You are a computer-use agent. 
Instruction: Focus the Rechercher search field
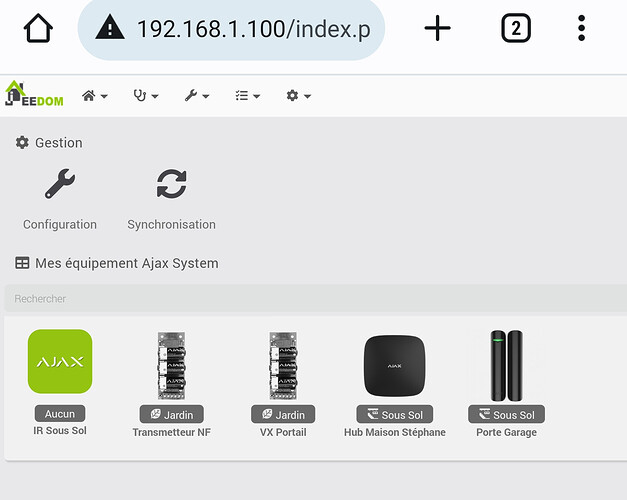(x=315, y=298)
